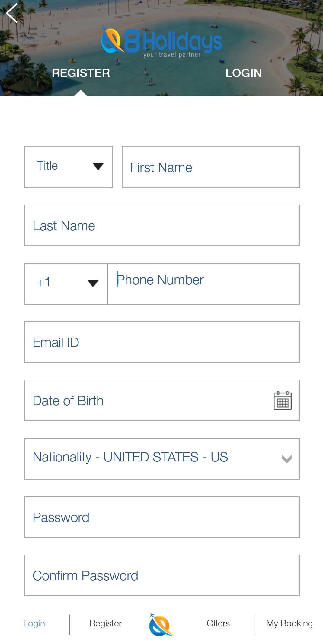Select the REGISTER tab

[81, 73]
